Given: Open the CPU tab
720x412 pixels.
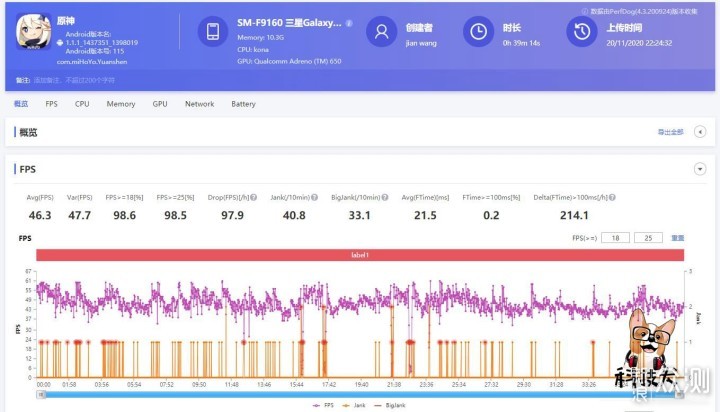Looking at the screenshot, I should click(x=82, y=104).
